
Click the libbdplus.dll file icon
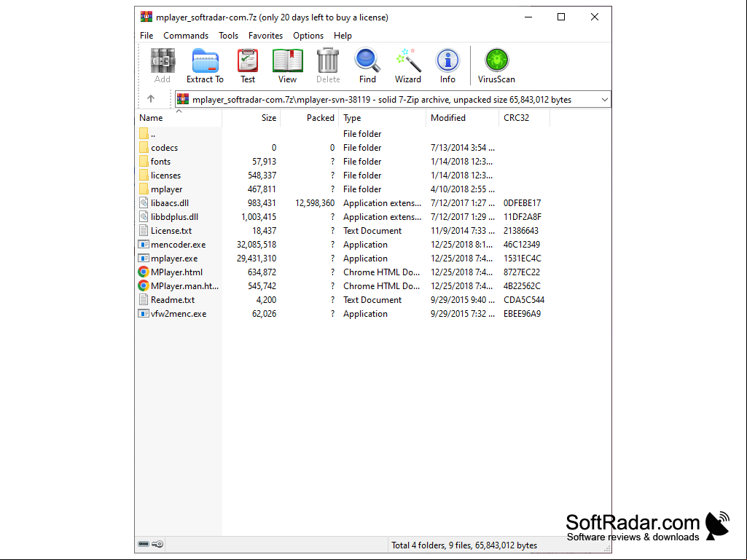pyautogui.click(x=144, y=216)
